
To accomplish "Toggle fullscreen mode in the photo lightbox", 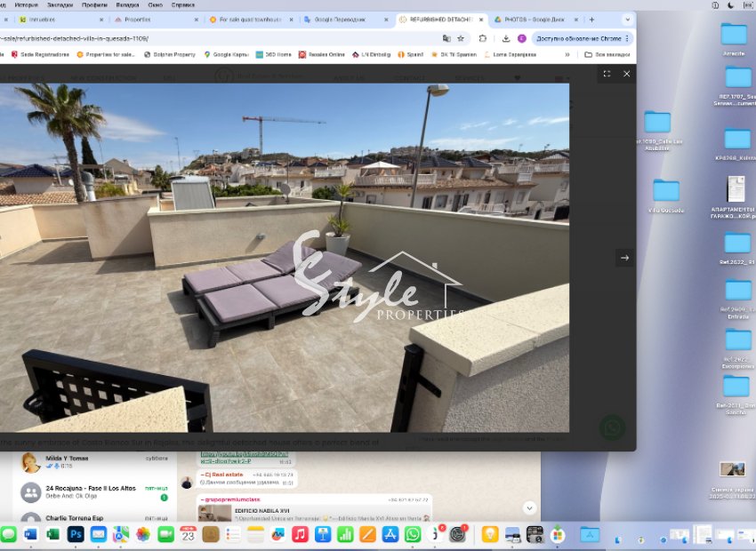I will (x=607, y=74).
